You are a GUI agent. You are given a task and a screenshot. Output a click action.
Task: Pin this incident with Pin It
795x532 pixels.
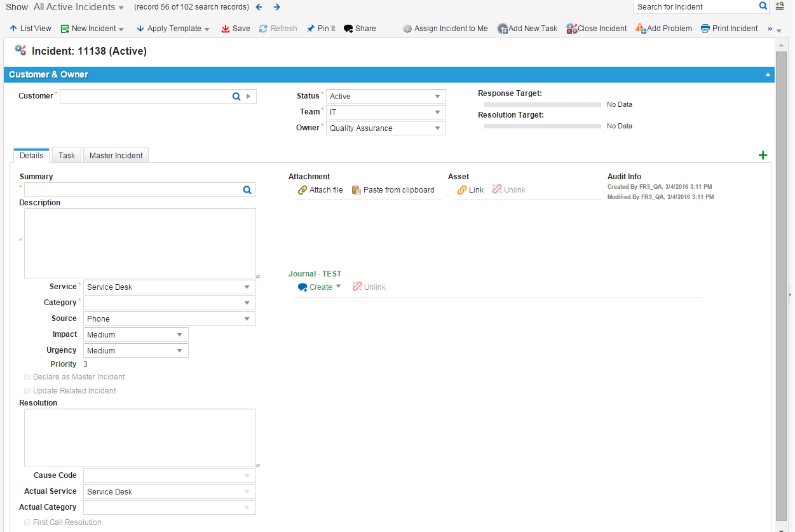pyautogui.click(x=311, y=29)
